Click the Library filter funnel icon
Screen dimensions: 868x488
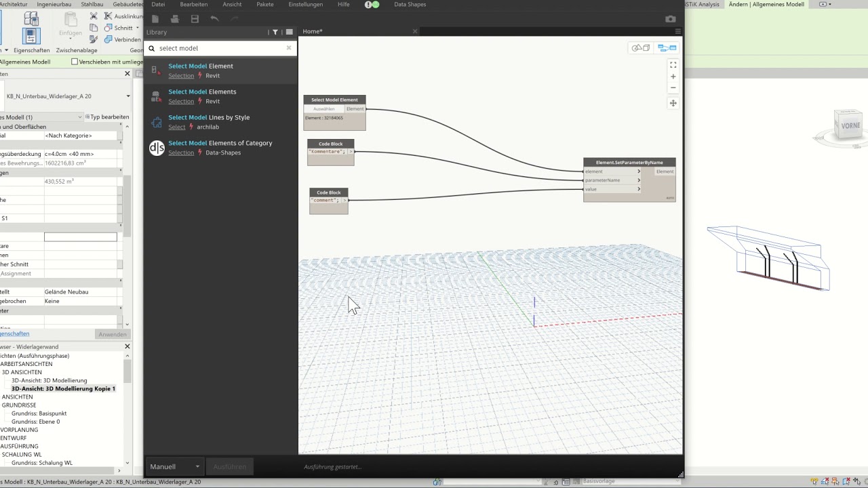coord(275,32)
